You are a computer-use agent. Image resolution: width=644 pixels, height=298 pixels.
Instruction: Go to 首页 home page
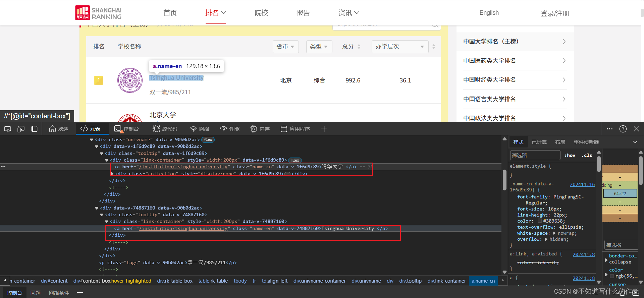click(x=170, y=13)
